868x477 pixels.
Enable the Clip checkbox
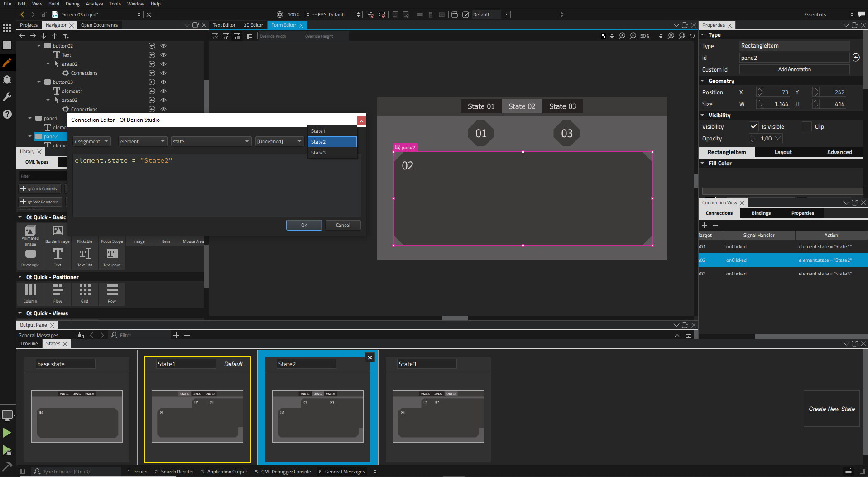[x=806, y=127]
